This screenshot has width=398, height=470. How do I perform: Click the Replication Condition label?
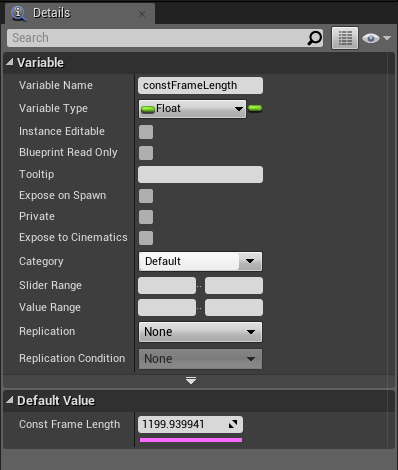[72, 358]
